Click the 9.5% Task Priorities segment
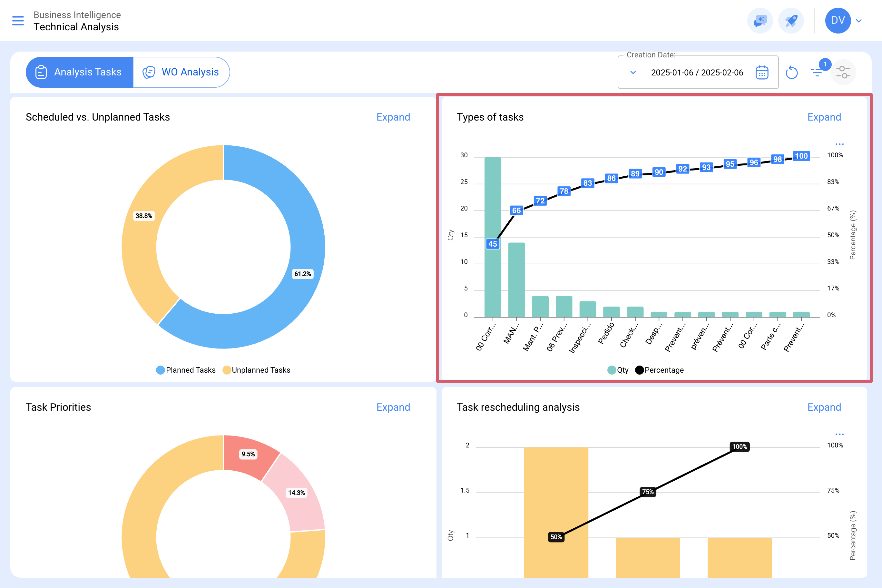 pyautogui.click(x=248, y=454)
